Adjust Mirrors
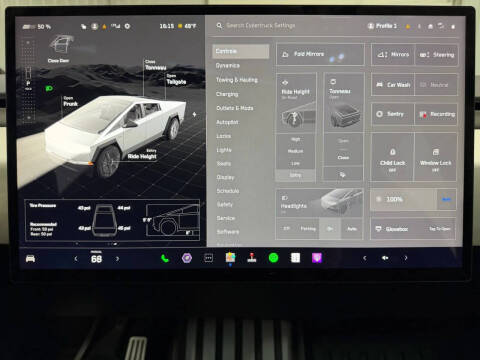The height and width of the screenshot is (360, 480). 393,54
